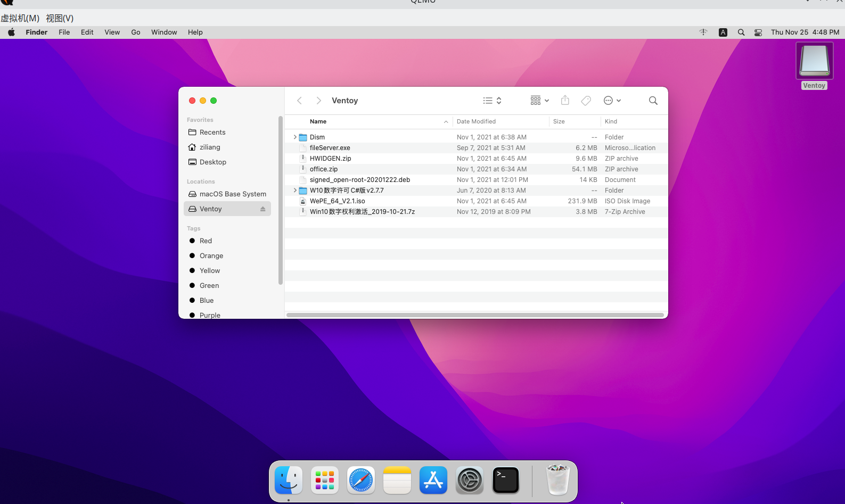Viewport: 845px width, 504px height.
Task: Expand the Dism folder disclosure arrow
Action: pos(295,137)
